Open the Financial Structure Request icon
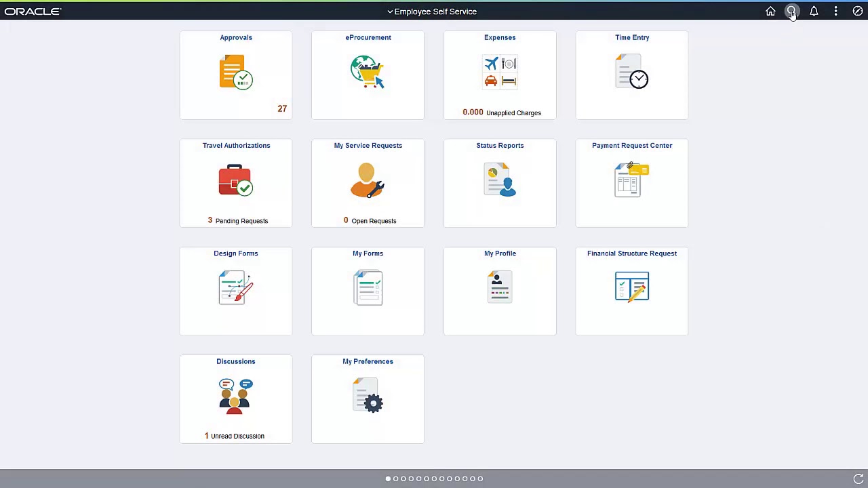 632,287
